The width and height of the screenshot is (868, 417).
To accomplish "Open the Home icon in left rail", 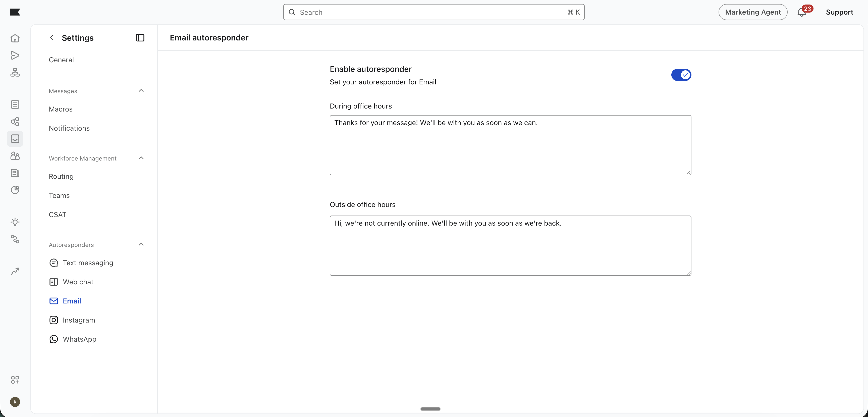I will pos(15,38).
